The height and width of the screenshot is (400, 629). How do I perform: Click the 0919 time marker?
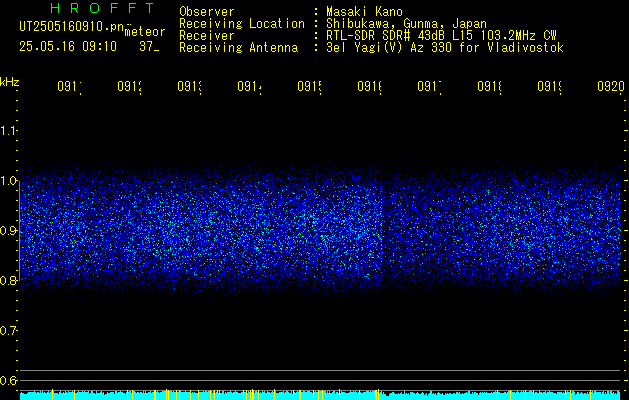(550, 86)
